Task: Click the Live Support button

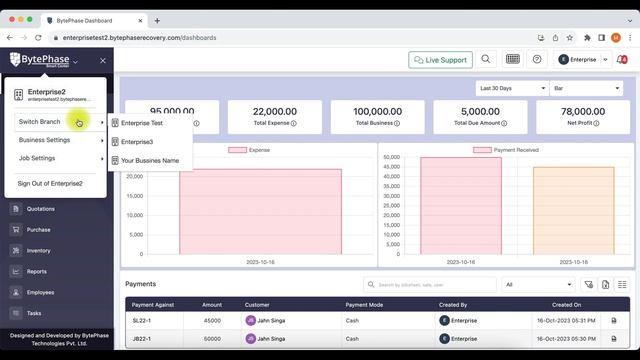Action: tap(440, 60)
